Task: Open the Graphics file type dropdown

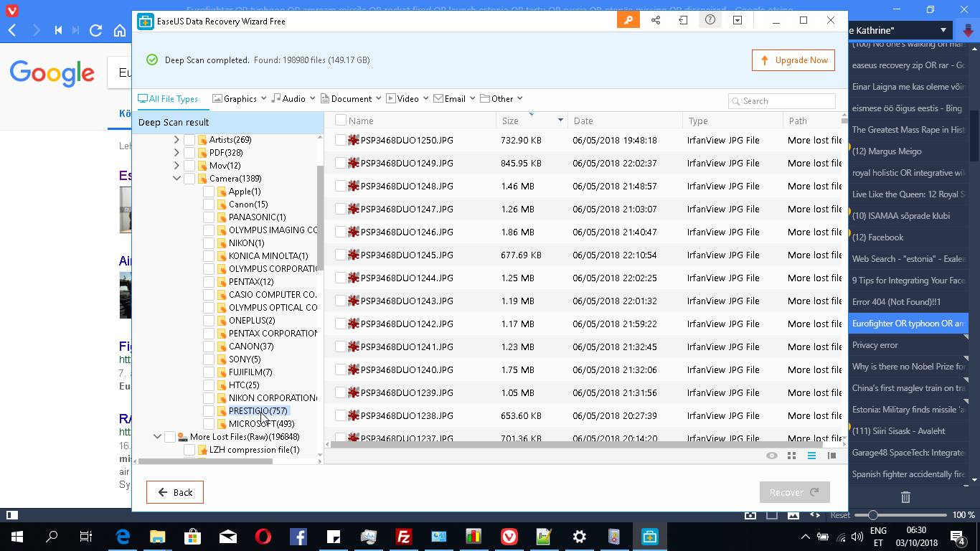Action: [x=240, y=98]
